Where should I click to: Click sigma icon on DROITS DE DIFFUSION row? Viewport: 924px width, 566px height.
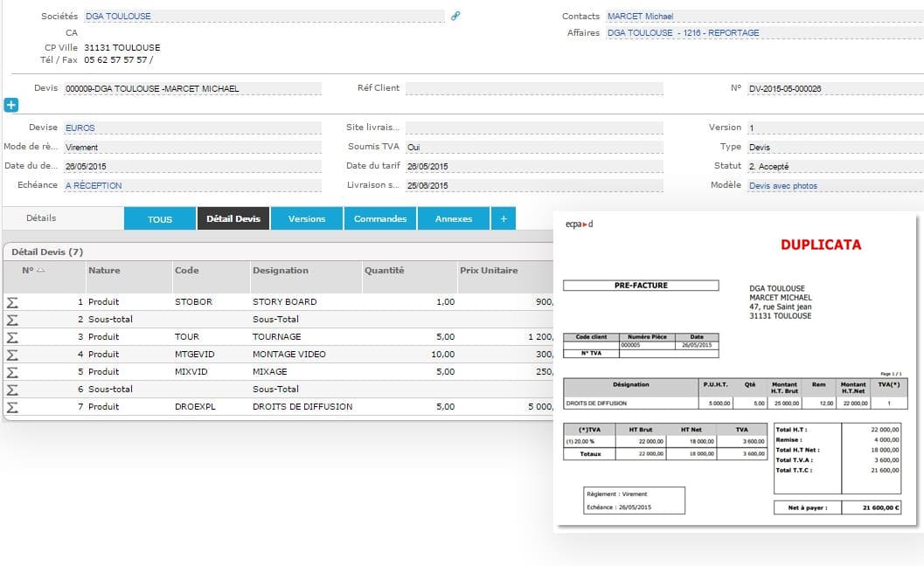(12, 407)
